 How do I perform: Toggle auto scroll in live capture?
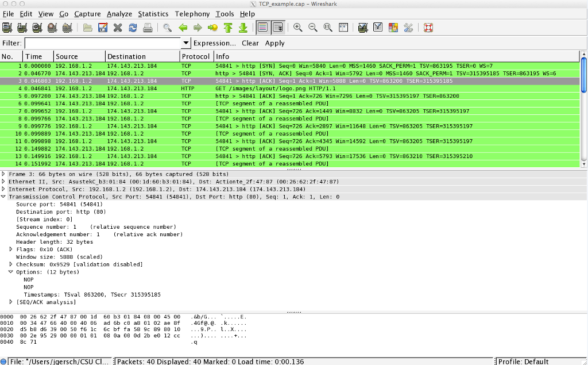(277, 27)
